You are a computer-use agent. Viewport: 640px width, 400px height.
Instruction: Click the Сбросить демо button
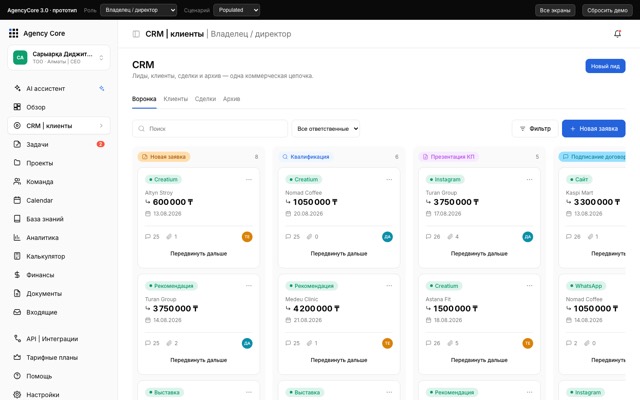[x=607, y=10]
